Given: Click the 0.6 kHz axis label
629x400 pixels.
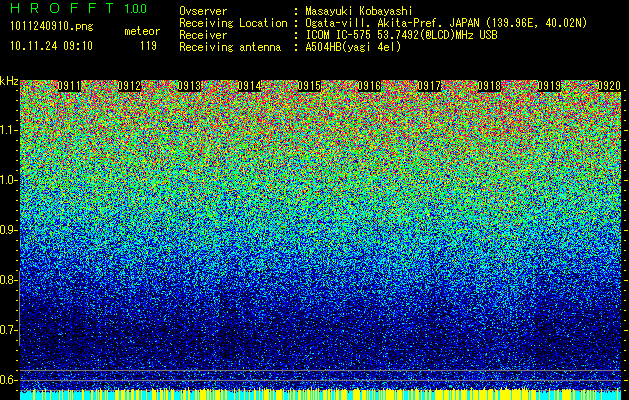Looking at the screenshot, I should click(x=8, y=380).
